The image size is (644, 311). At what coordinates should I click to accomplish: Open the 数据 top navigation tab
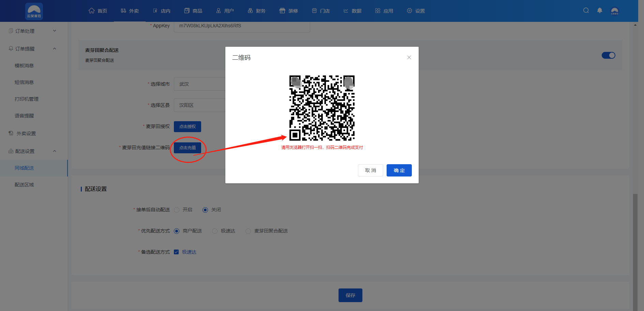pyautogui.click(x=353, y=11)
